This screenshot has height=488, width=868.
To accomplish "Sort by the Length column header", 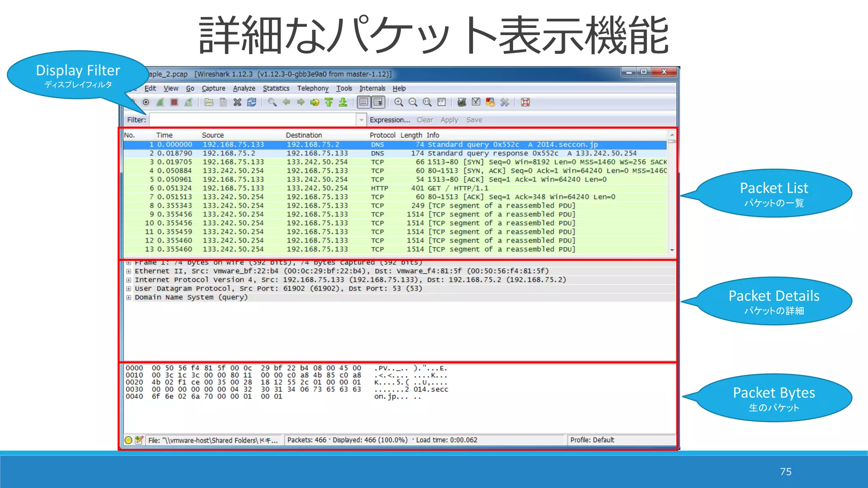I will pos(411,135).
